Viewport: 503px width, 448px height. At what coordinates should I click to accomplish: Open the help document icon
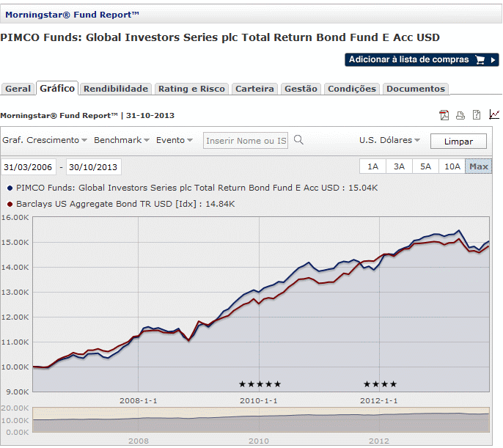point(477,115)
